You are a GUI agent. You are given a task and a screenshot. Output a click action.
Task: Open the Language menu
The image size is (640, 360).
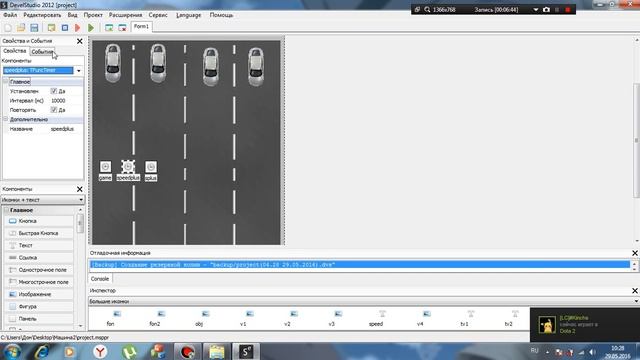[189, 15]
